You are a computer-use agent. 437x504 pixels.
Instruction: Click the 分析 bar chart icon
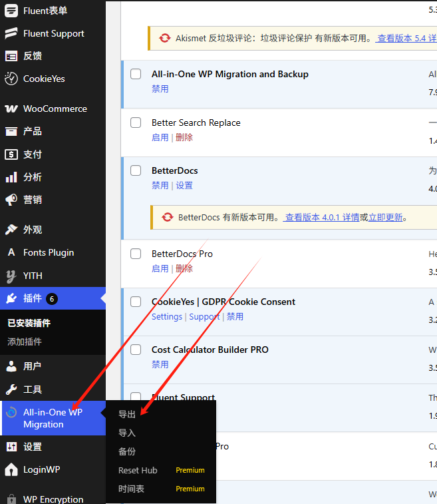tap(11, 177)
